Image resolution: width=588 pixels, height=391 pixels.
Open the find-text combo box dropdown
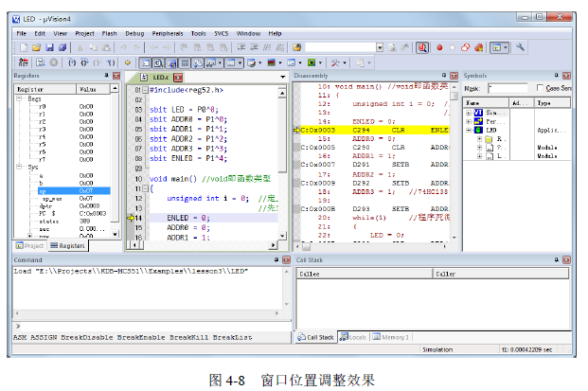click(x=380, y=46)
